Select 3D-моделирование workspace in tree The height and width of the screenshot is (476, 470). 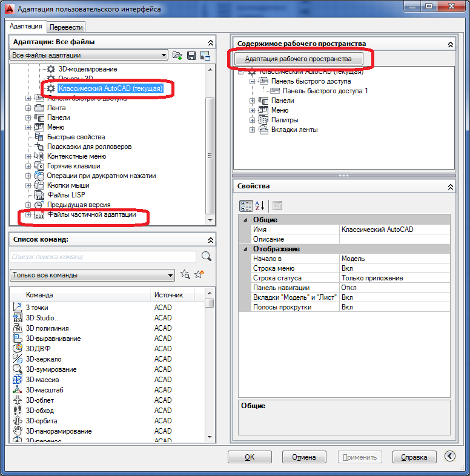pos(88,69)
